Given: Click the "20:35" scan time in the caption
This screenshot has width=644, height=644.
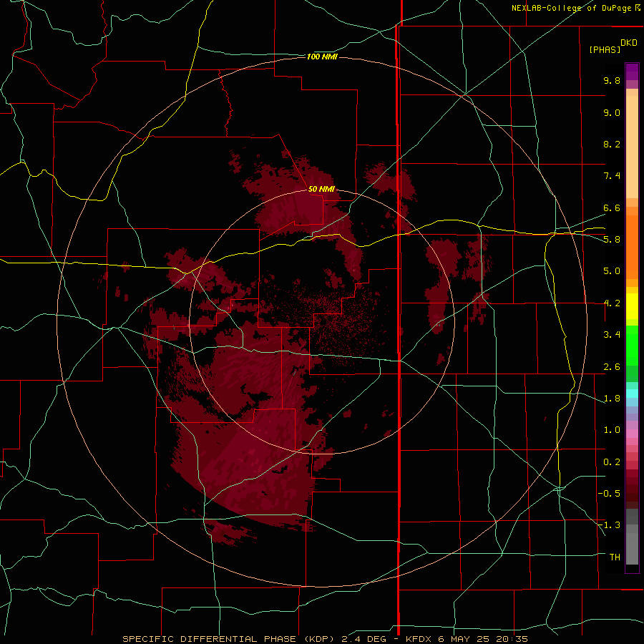Looking at the screenshot, I should [511, 639].
